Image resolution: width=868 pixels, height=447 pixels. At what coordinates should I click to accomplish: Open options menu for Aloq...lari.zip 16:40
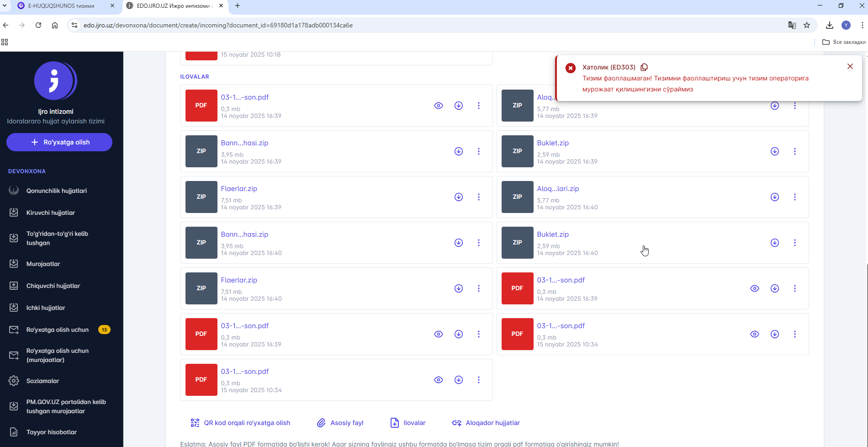pyautogui.click(x=795, y=197)
